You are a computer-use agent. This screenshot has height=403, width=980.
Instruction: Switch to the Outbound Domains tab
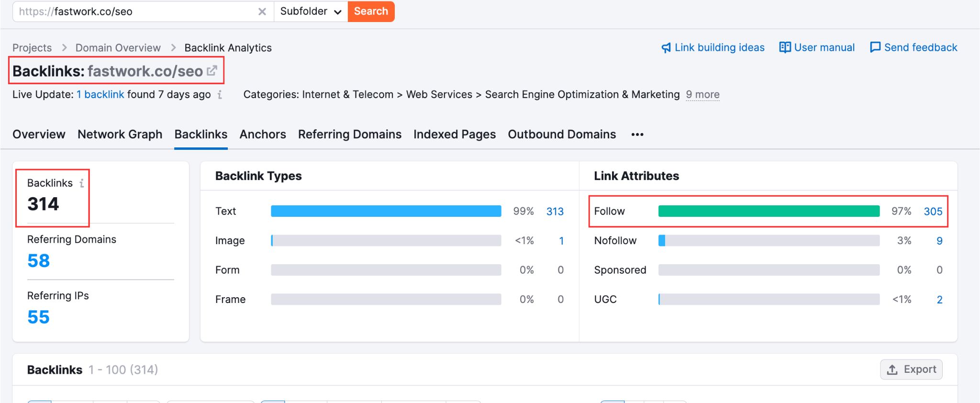(x=562, y=134)
